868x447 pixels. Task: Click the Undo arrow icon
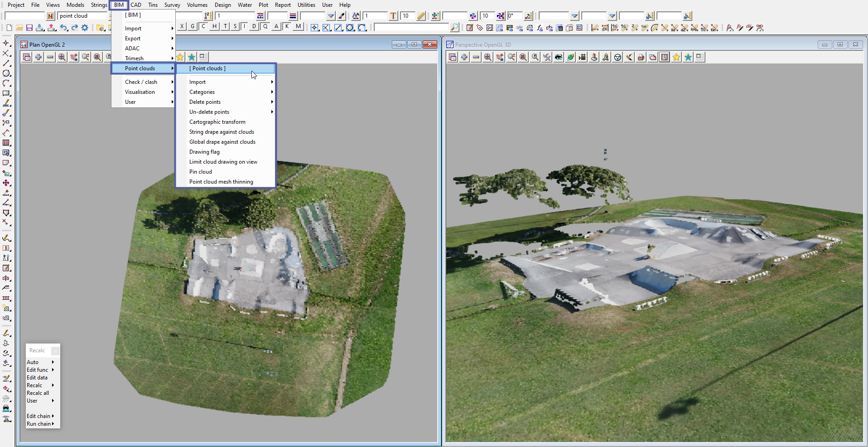pyautogui.click(x=63, y=28)
